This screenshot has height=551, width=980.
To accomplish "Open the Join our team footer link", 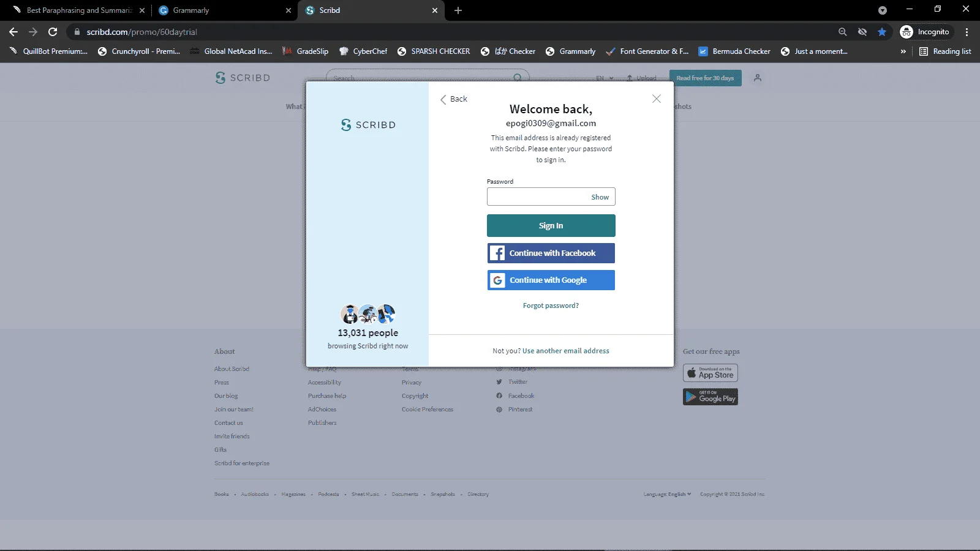I will 233,410.
